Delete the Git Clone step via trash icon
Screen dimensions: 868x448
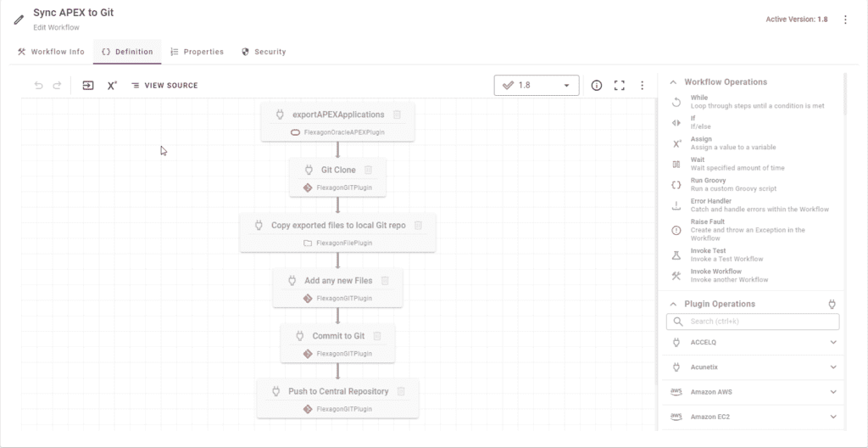(368, 170)
